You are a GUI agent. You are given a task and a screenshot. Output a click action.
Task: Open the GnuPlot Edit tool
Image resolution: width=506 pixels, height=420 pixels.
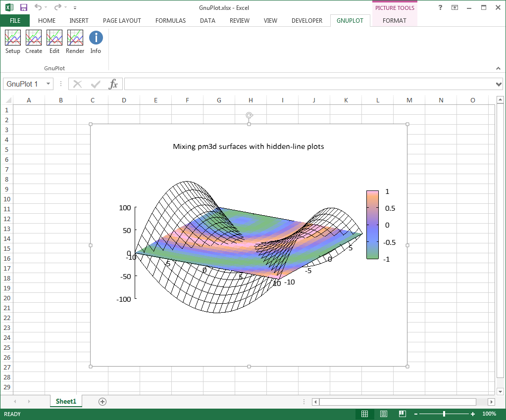(54, 42)
